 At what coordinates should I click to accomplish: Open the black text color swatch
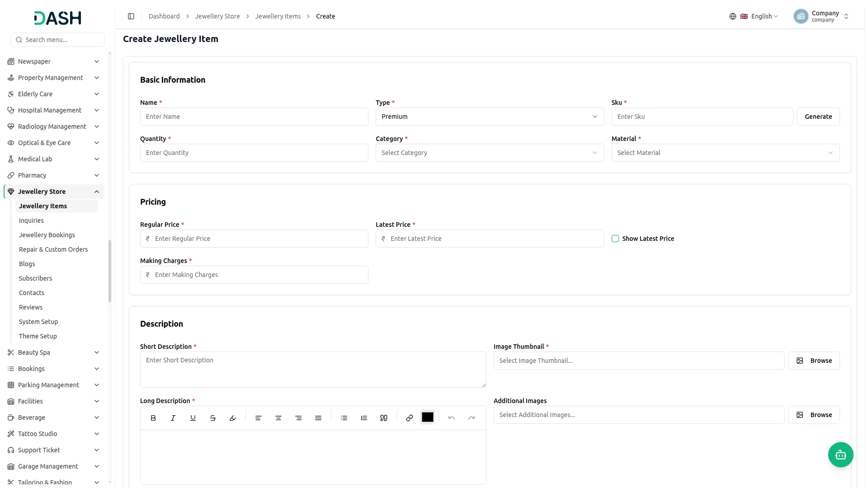(428, 418)
